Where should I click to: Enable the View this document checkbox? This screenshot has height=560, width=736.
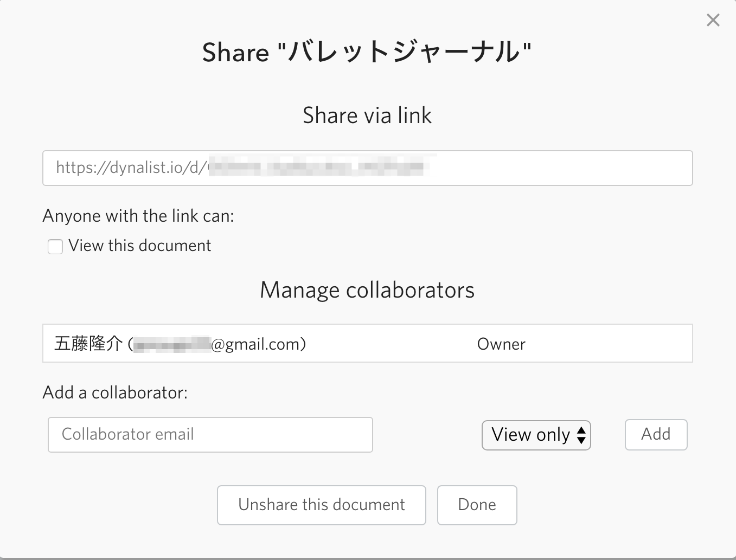click(55, 247)
